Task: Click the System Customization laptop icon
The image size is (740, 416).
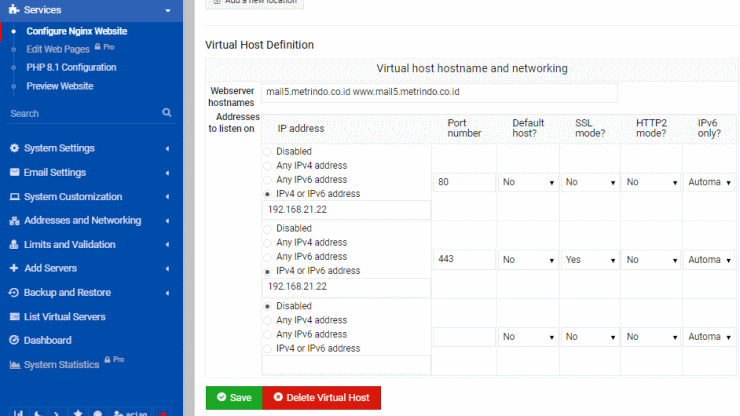Action: pos(14,196)
